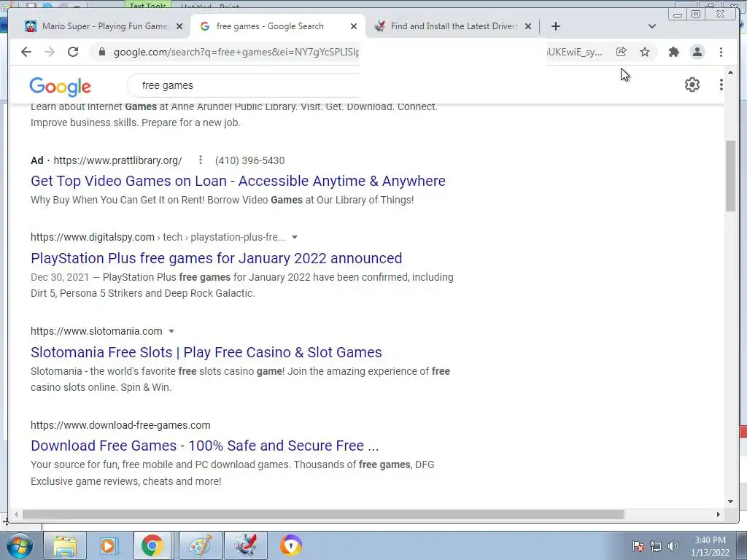This screenshot has width=747, height=560.
Task: Open Google apps dots beside gear
Action: pyautogui.click(x=721, y=85)
